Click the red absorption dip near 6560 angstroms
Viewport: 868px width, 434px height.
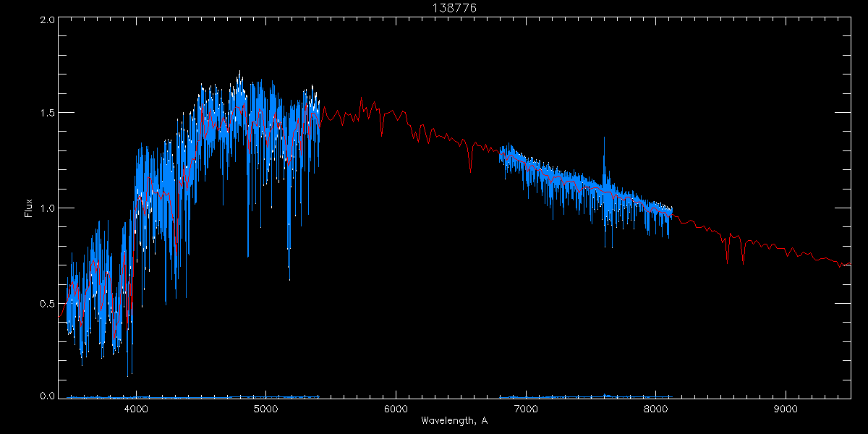[x=470, y=166]
